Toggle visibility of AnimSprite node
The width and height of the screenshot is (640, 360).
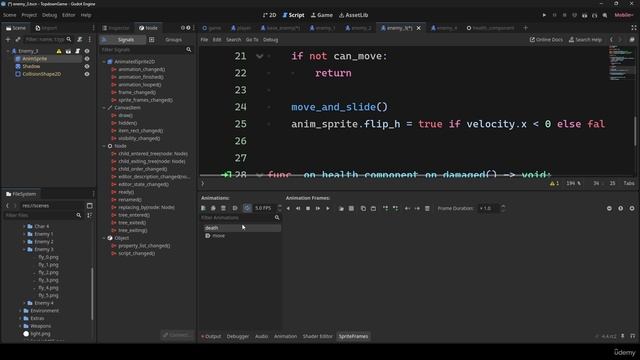pyautogui.click(x=87, y=59)
